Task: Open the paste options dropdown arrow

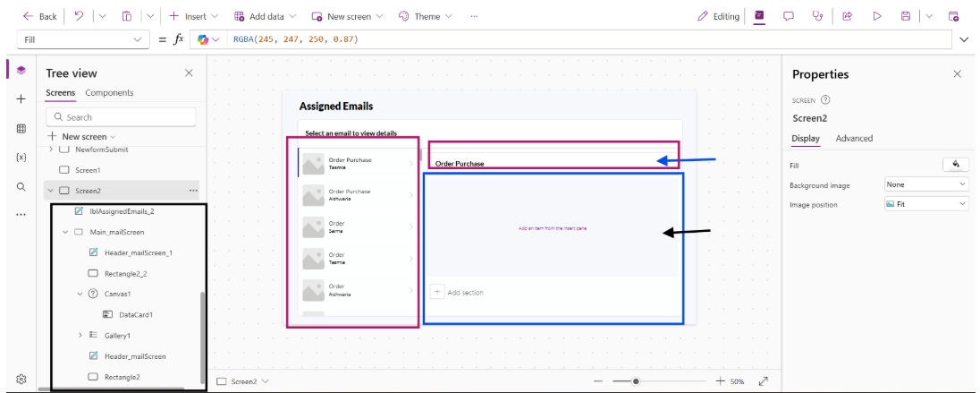Action: (150, 16)
